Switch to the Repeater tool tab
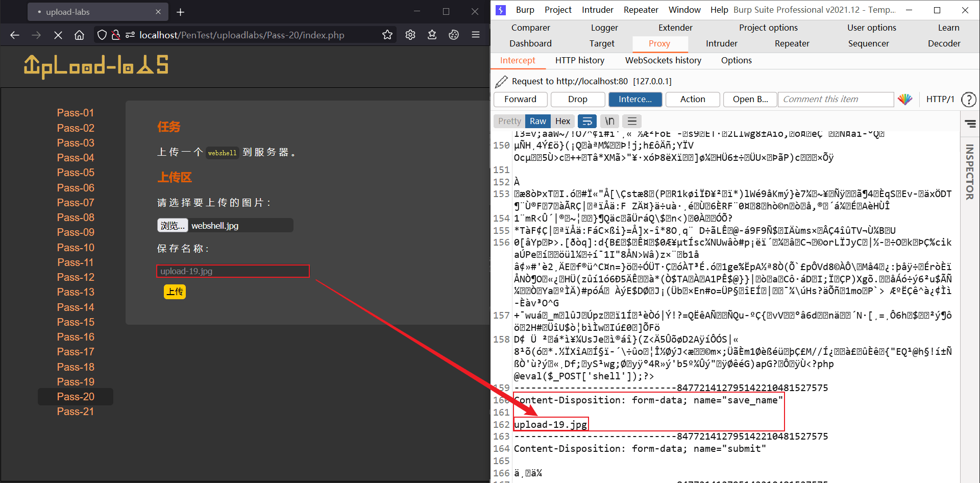Image resolution: width=980 pixels, height=483 pixels. 792,44
